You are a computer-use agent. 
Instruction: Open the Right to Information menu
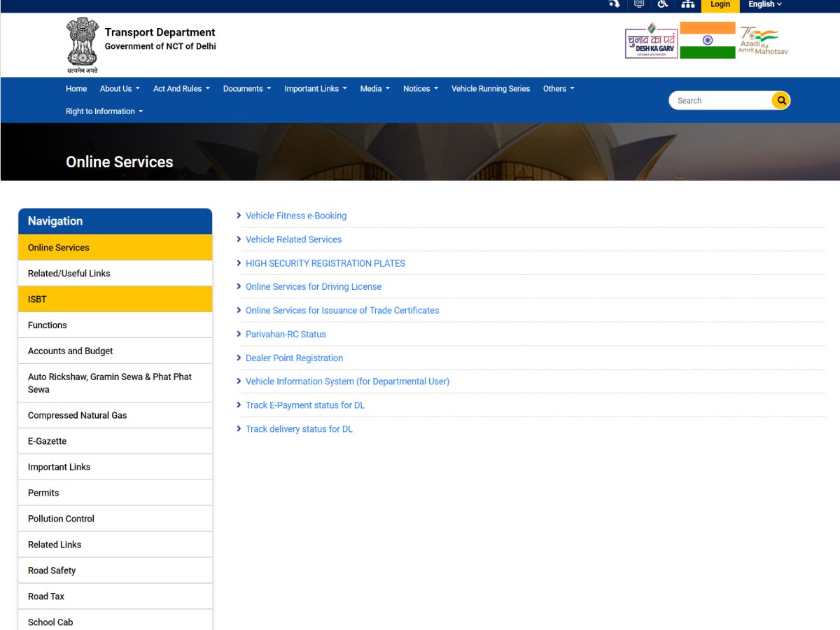100,111
